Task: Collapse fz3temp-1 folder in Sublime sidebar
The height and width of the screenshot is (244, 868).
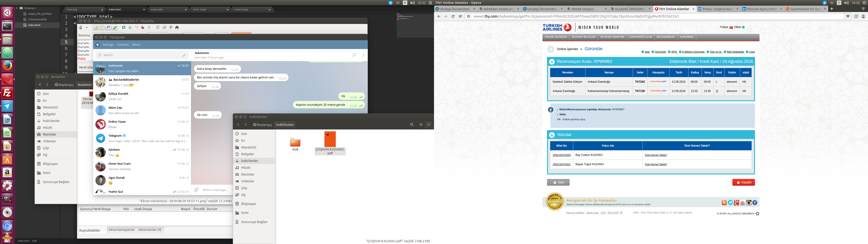Action: (x=17, y=8)
